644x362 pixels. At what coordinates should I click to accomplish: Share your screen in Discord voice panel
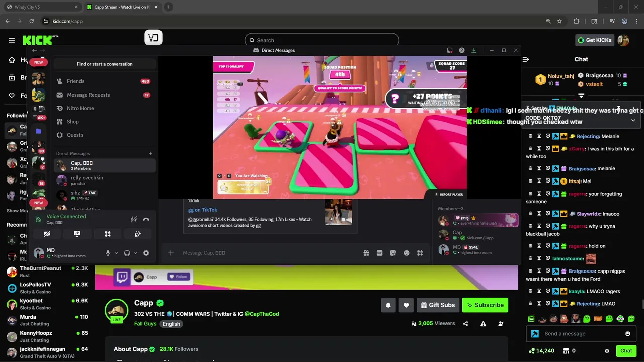tap(77, 234)
